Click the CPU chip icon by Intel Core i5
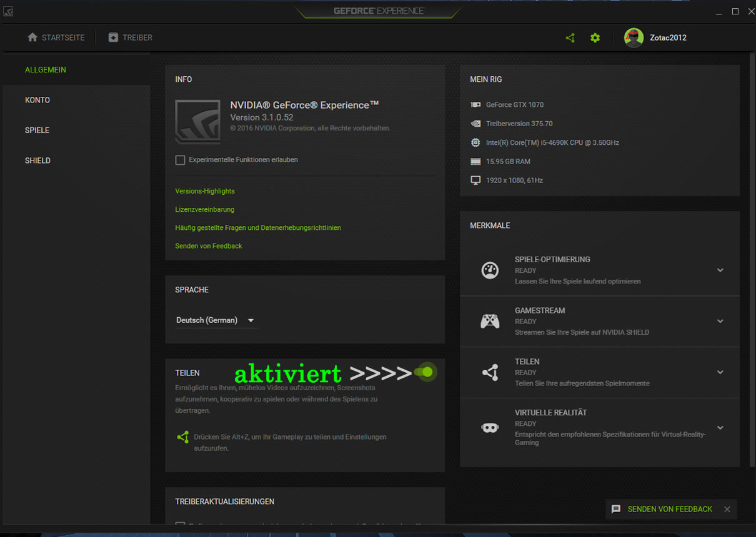Screen dimensions: 756x537 coord(475,142)
